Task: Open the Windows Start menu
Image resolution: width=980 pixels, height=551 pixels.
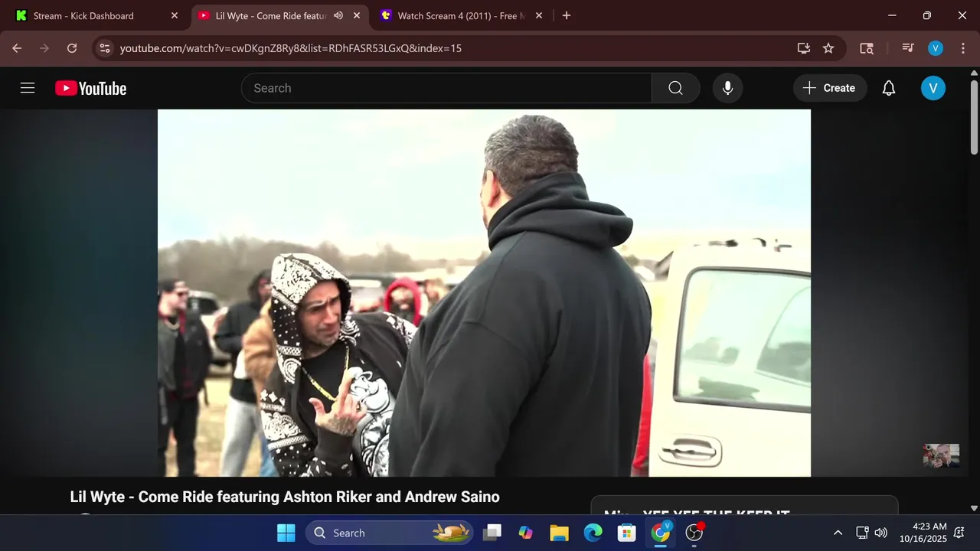Action: [x=286, y=533]
